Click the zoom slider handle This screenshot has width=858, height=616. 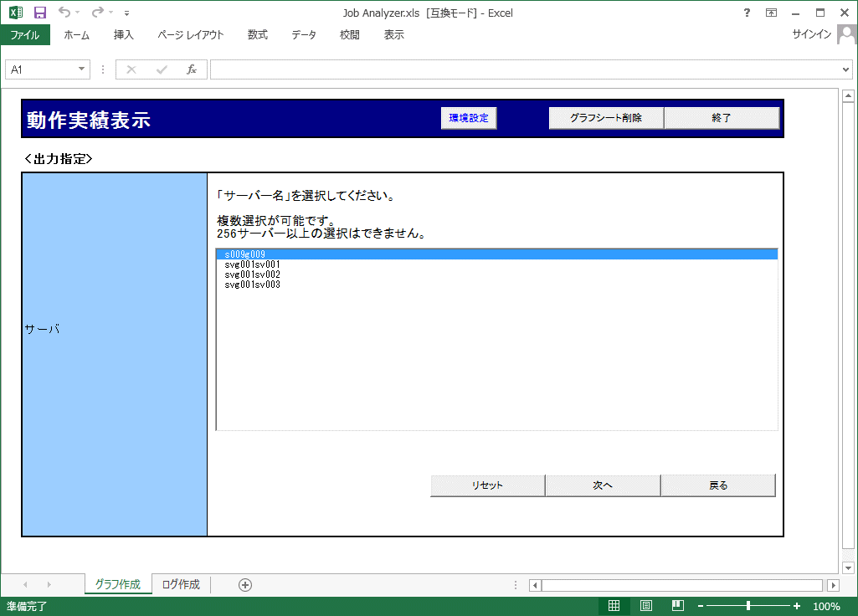(x=748, y=606)
